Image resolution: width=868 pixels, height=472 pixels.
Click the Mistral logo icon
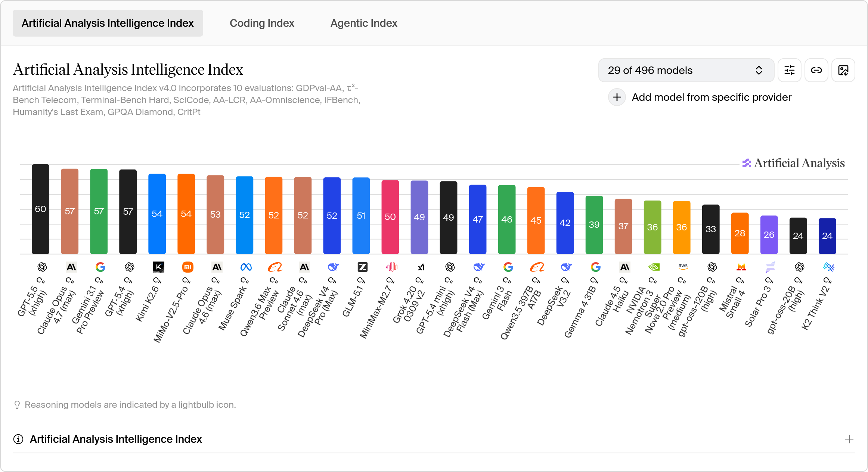coord(741,267)
